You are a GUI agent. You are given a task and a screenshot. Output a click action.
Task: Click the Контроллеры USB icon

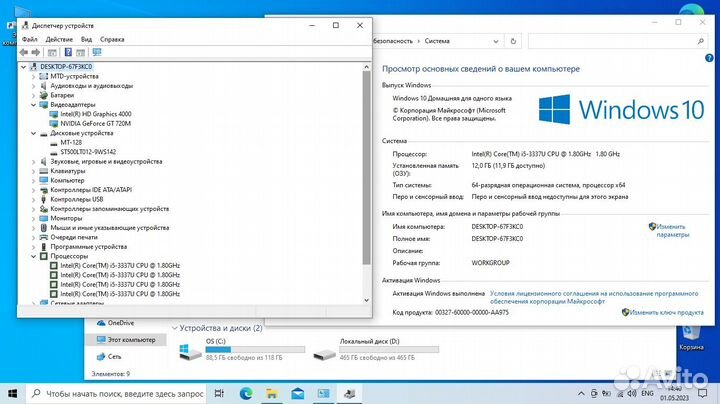coord(44,199)
